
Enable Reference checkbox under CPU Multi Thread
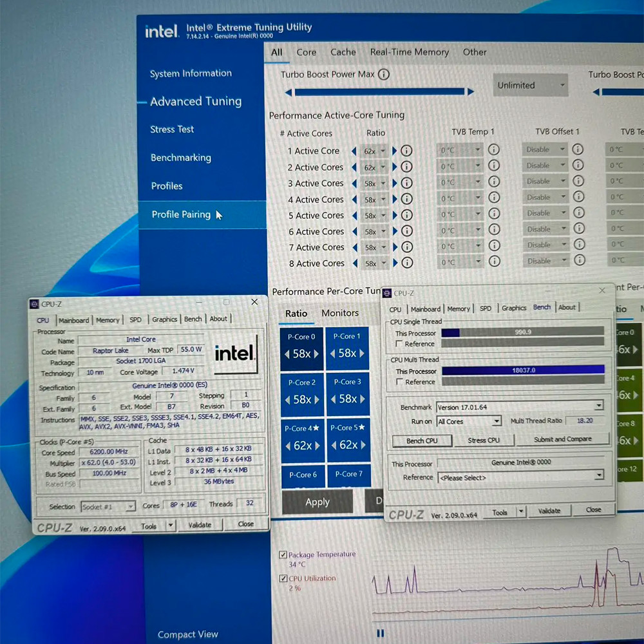(399, 381)
